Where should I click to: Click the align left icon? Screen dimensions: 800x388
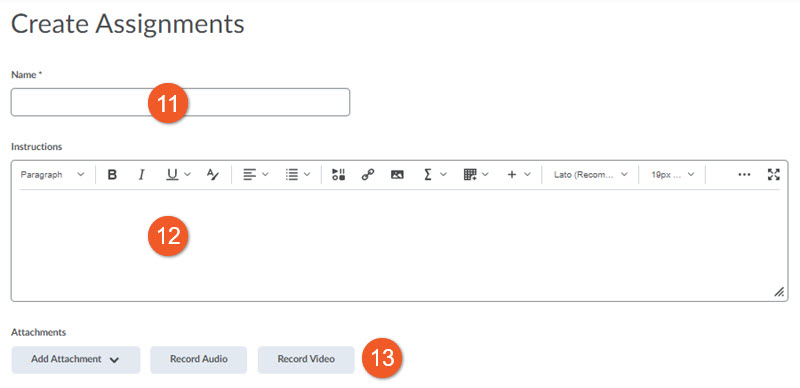pos(249,175)
